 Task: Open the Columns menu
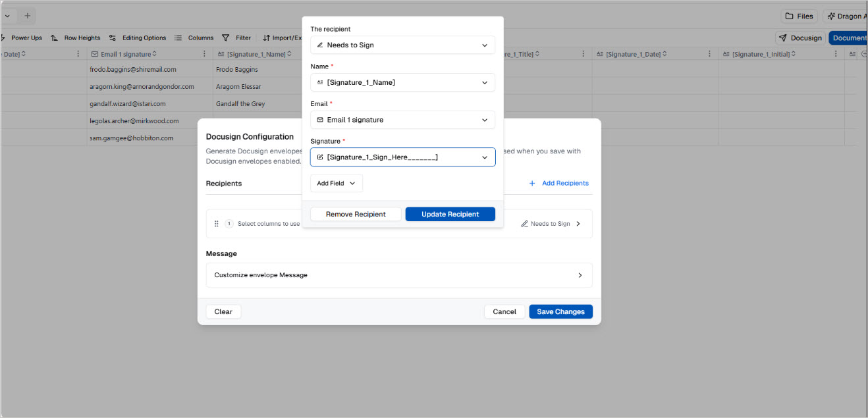pyautogui.click(x=194, y=38)
